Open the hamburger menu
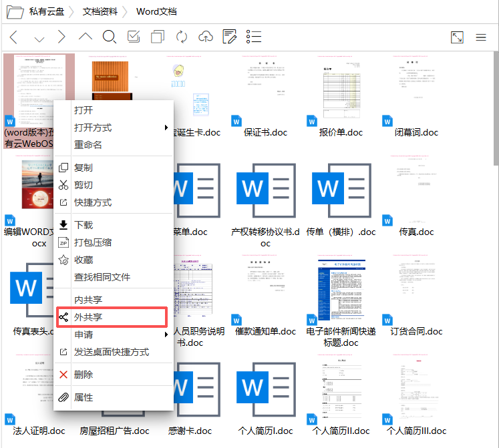 pos(481,37)
